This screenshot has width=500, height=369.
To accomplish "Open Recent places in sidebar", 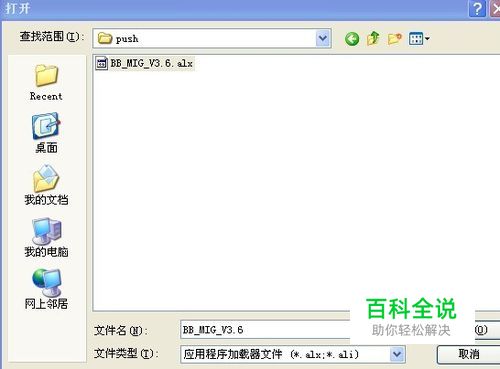I will (46, 82).
